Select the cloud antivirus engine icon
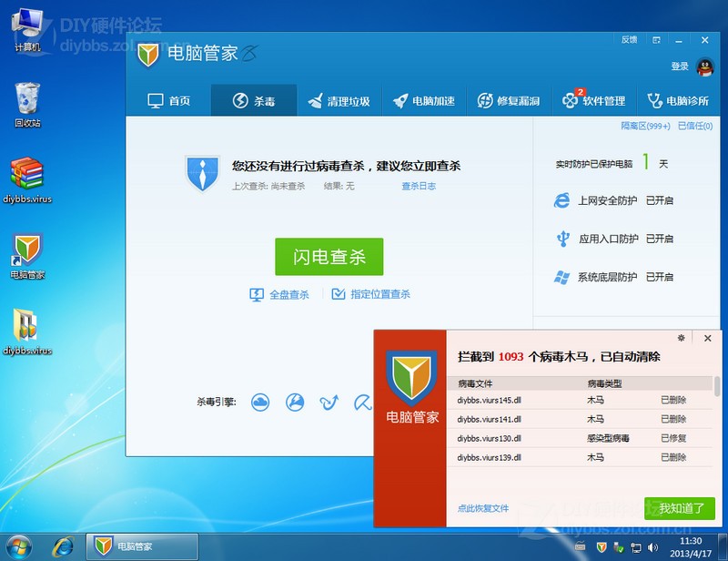 tap(260, 403)
